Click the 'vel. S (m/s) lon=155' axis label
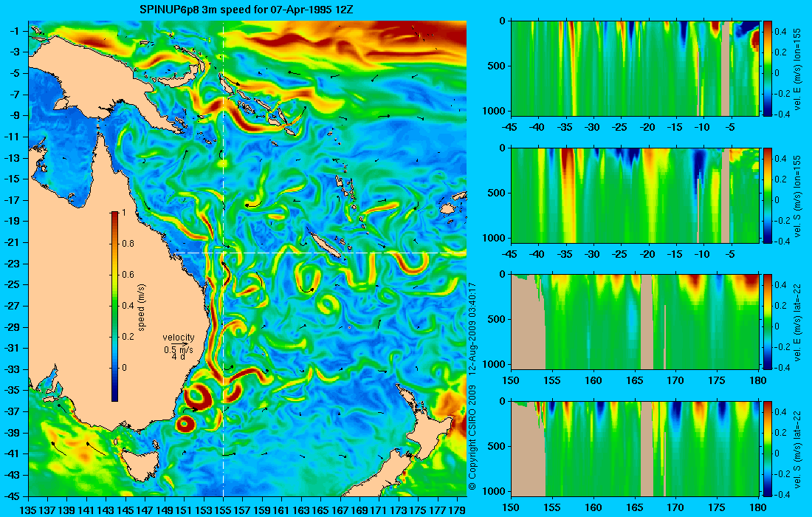Viewport: 812px width, 517px height. (797, 195)
